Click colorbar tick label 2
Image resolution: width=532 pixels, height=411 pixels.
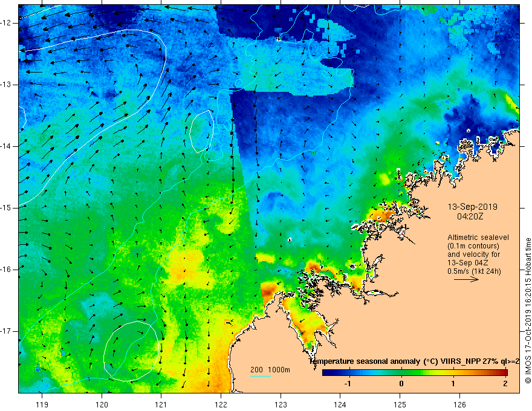coord(505,384)
